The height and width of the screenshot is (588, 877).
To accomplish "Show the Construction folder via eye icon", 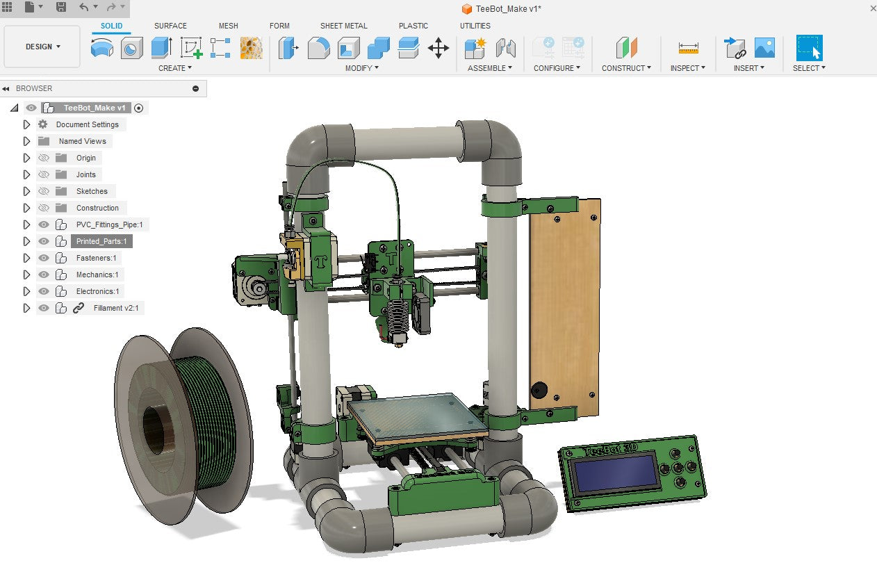I will 44,208.
